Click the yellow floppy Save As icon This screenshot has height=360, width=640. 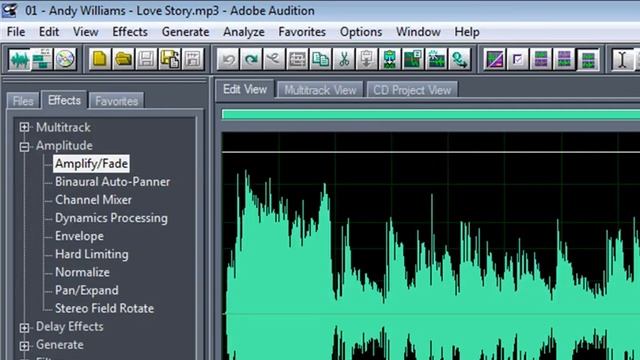click(x=170, y=60)
